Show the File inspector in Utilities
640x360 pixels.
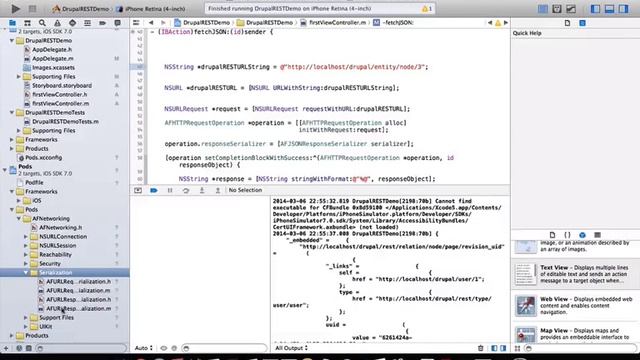point(567,23)
